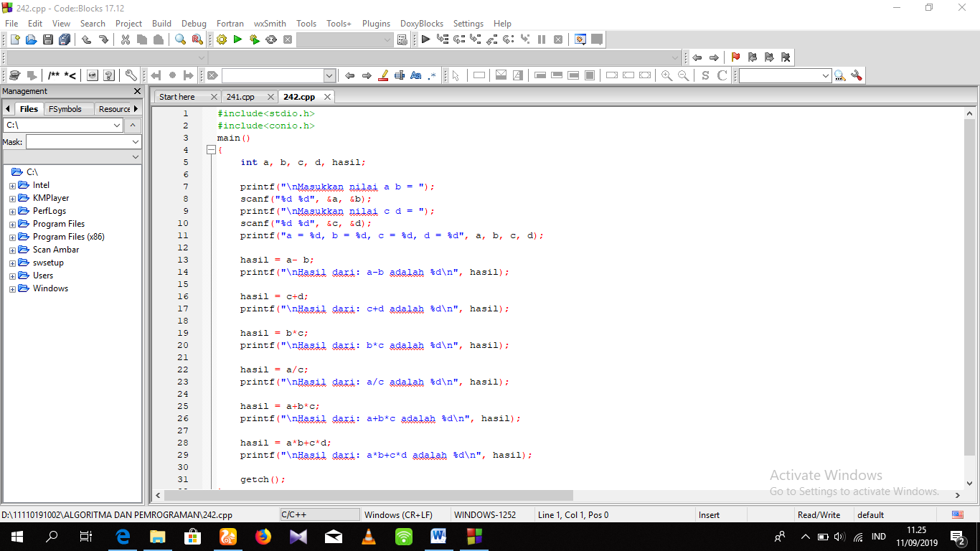The height and width of the screenshot is (551, 980).
Task: Collapse main function fold at line 4
Action: tap(211, 150)
